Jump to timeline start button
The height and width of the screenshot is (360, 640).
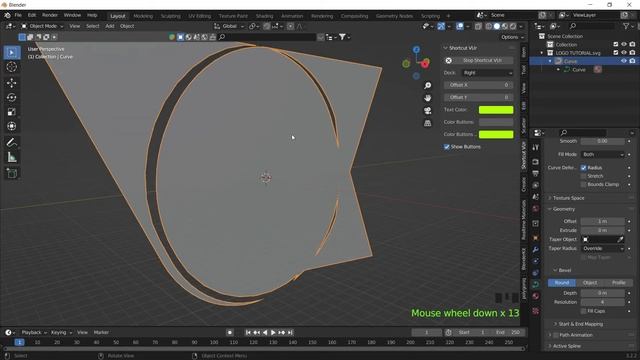coord(248,333)
